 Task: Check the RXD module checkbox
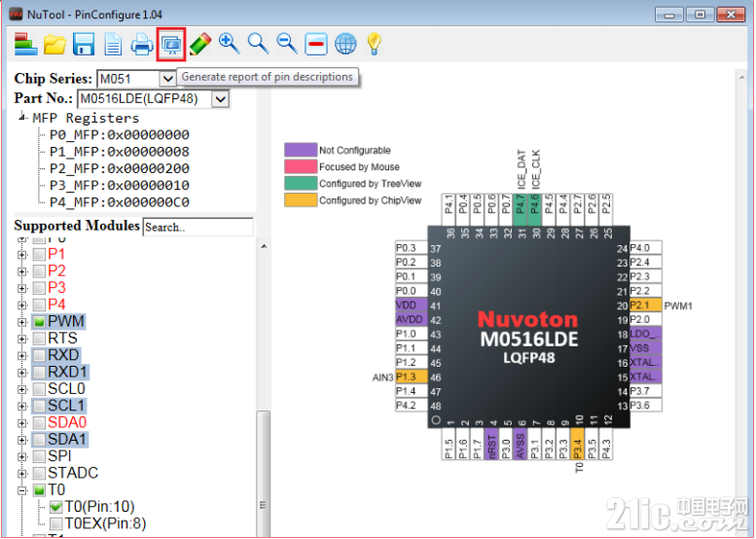(x=39, y=355)
